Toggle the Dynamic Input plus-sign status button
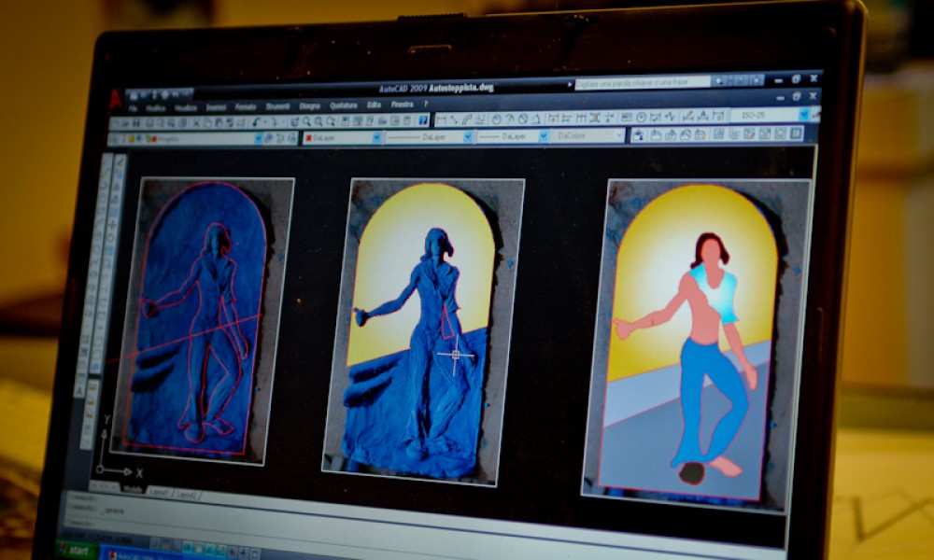 [243, 553]
